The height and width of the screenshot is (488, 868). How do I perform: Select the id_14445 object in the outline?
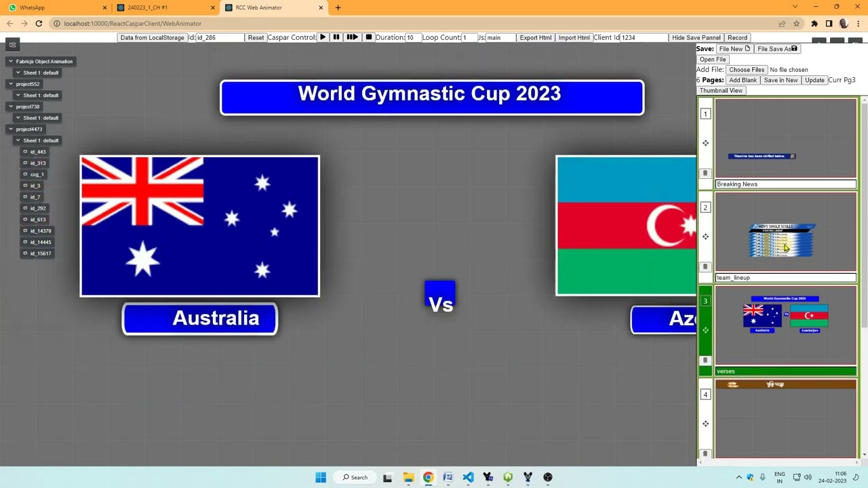pyautogui.click(x=37, y=242)
